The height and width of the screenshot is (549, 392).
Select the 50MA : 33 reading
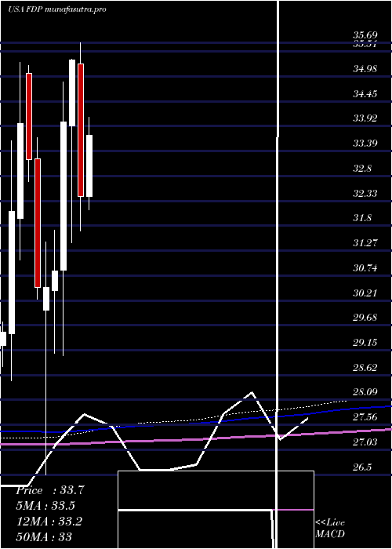44,536
